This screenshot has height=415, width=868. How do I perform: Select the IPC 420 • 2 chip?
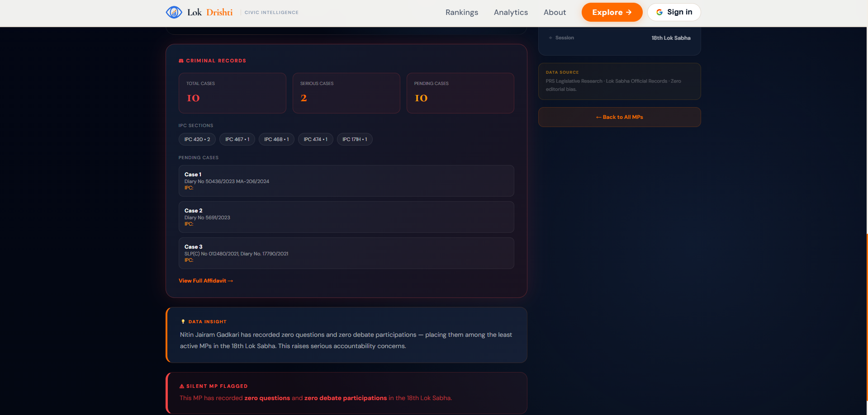(x=197, y=139)
